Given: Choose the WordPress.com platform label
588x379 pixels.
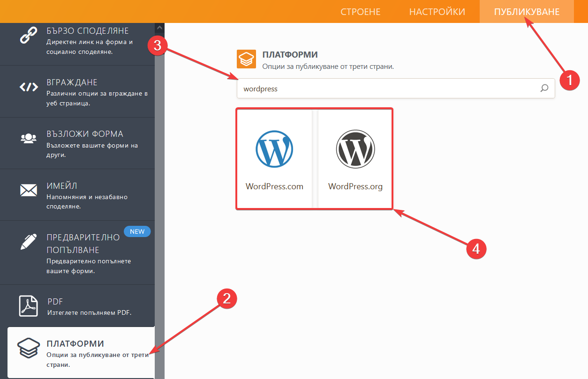Looking at the screenshot, I should tap(274, 186).
